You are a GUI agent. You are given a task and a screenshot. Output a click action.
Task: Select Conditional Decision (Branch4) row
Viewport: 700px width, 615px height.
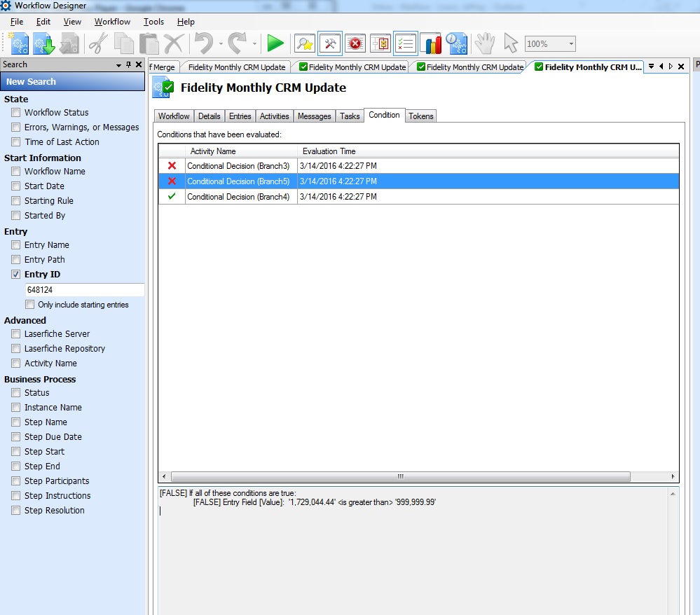tap(419, 197)
